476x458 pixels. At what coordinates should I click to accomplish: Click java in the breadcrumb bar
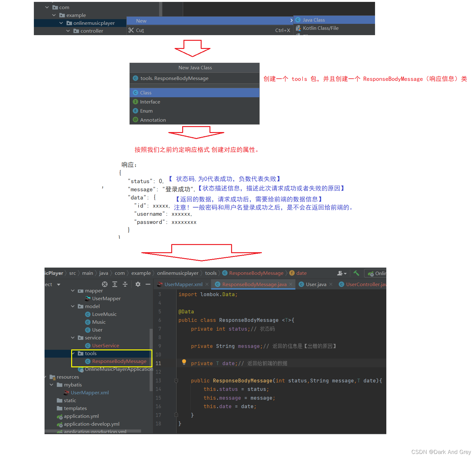pyautogui.click(x=103, y=273)
